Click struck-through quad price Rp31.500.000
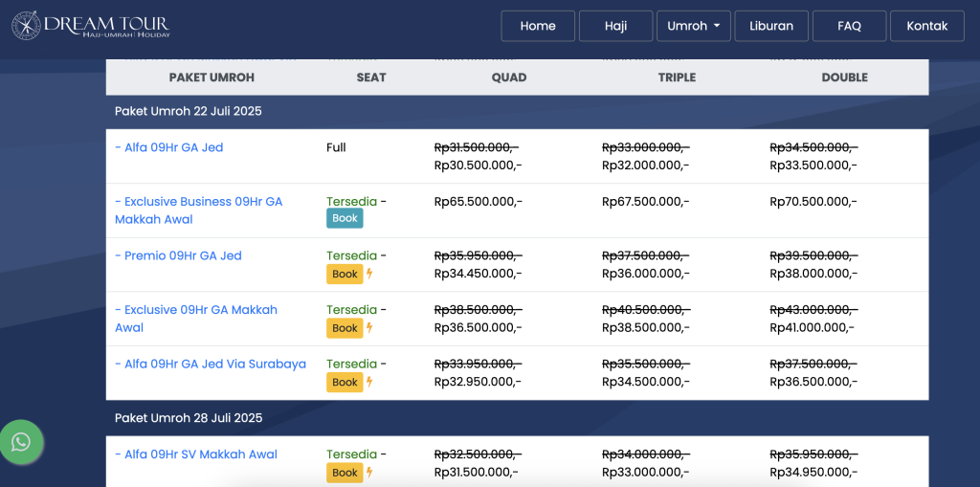Image resolution: width=980 pixels, height=487 pixels. point(477,147)
